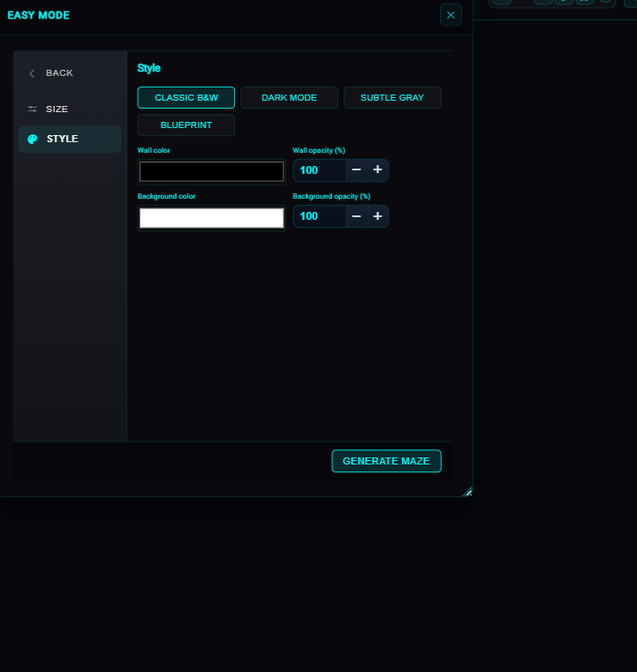
Task: Open the black Wall color picker
Action: coord(211,171)
